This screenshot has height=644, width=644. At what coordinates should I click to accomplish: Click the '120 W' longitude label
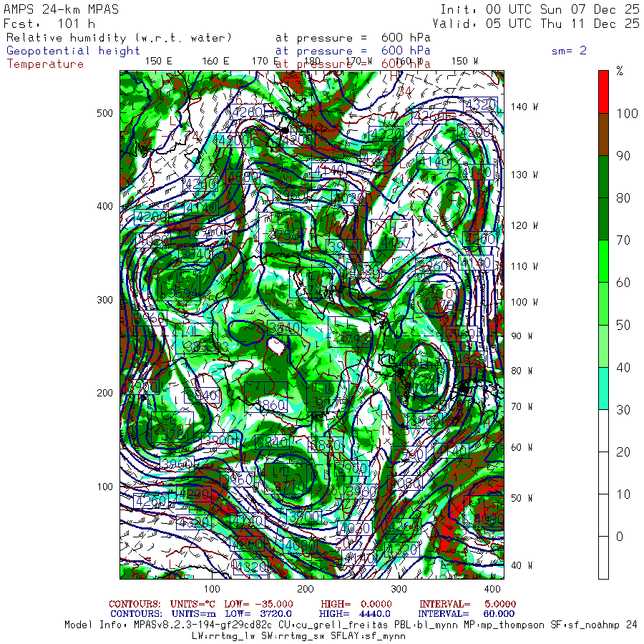click(524, 225)
